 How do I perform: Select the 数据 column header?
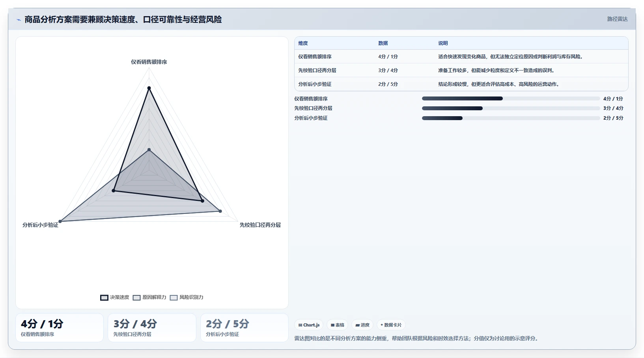[x=383, y=43]
